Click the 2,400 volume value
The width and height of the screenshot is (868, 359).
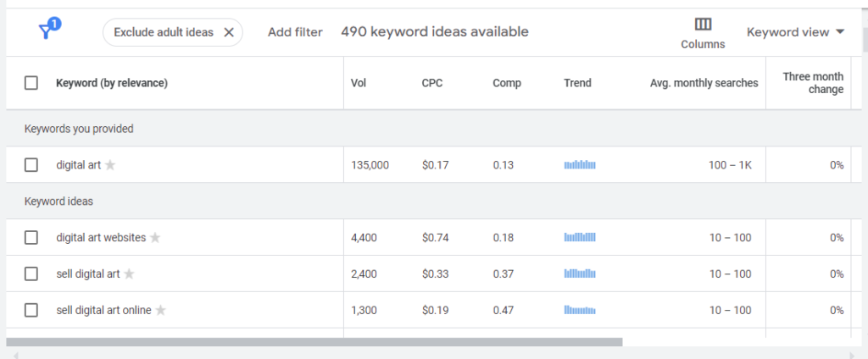pyautogui.click(x=364, y=273)
